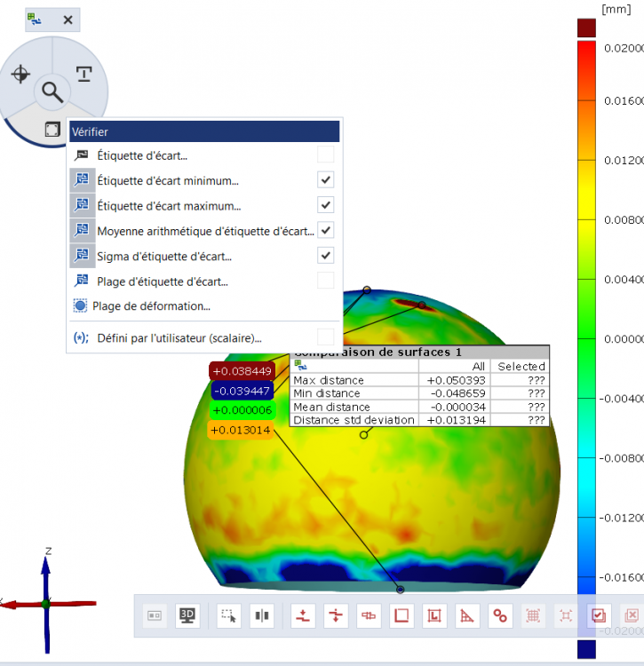Click the dark blue -0.039447 minimum label
Viewport: 644px width, 666px height.
coord(241,391)
